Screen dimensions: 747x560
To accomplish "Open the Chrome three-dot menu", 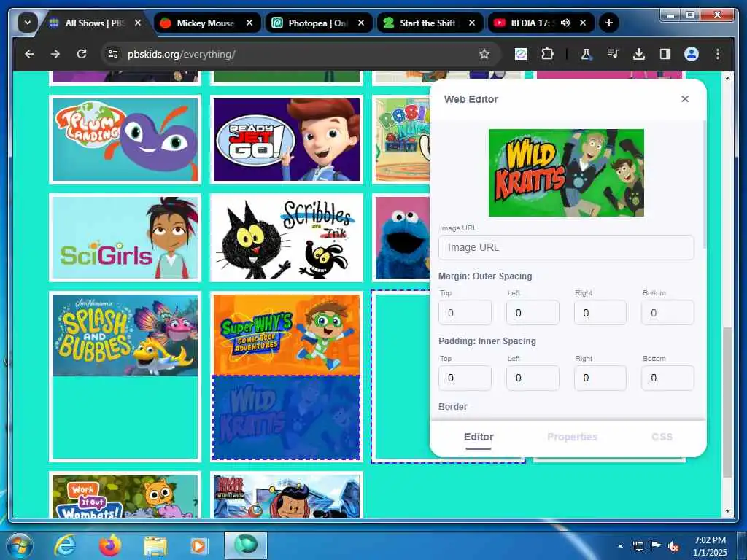I will pos(718,54).
